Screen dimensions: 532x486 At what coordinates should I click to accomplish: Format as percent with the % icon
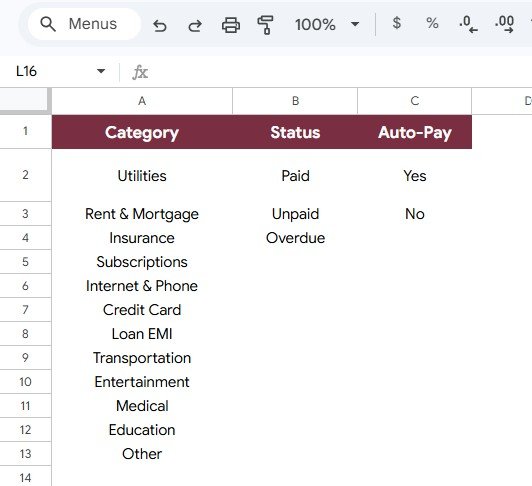432,23
